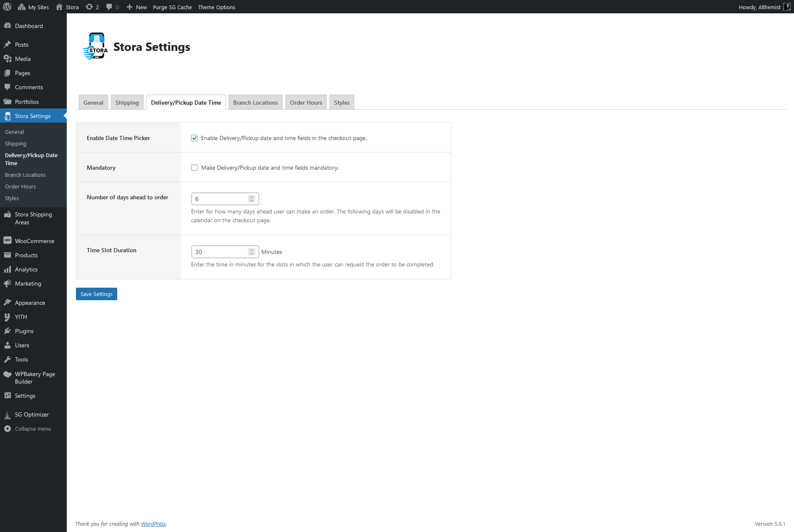Click the Tools wrench icon
This screenshot has height=532, width=794.
point(8,359)
